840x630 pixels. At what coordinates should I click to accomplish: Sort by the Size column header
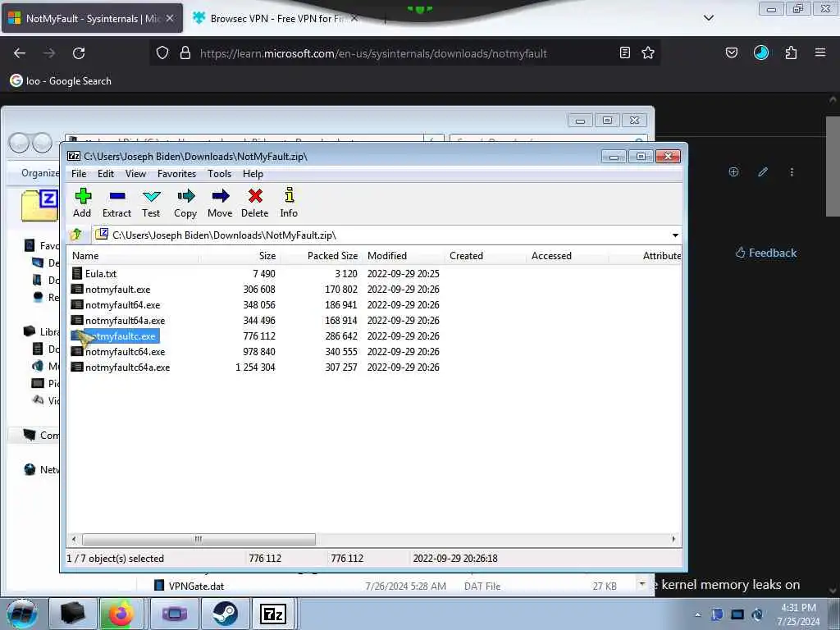tap(240, 256)
